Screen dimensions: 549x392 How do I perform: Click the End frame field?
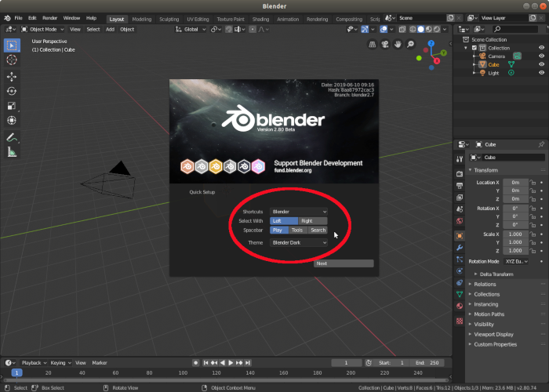tap(427, 363)
